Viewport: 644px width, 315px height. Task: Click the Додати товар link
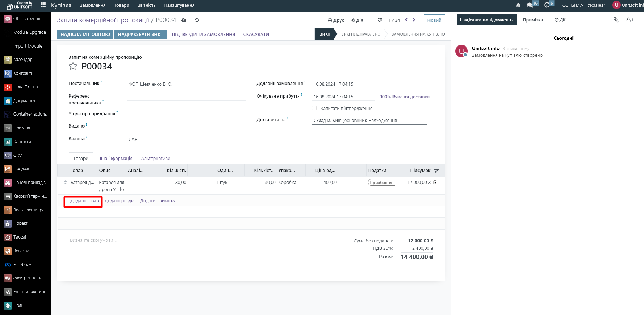click(85, 201)
